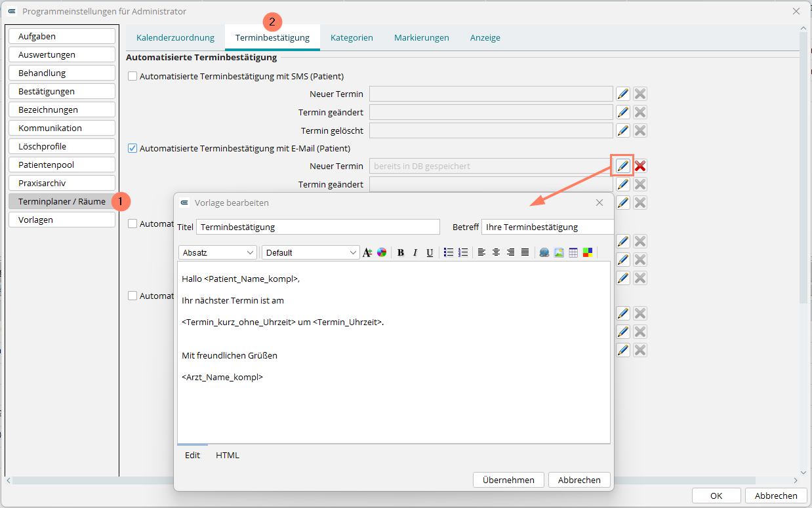Click Abbrechen in the Programmeinstellungen window
This screenshot has width=812, height=508.
[x=776, y=496]
